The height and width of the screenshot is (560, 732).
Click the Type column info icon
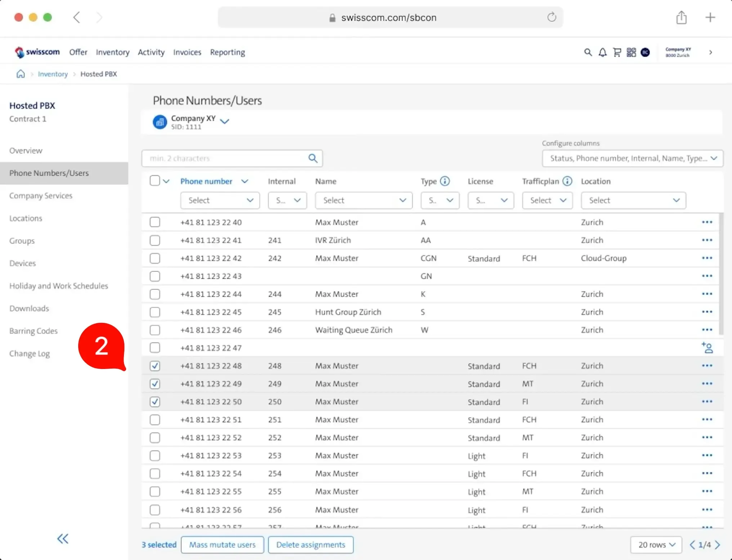(445, 181)
